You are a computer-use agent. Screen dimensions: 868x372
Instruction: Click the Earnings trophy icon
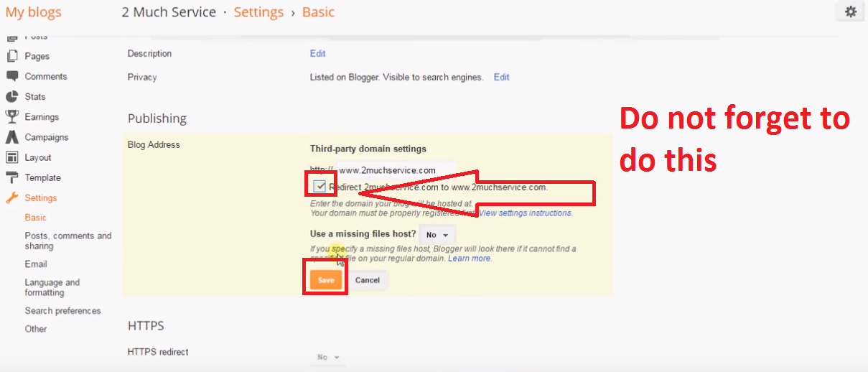pyautogui.click(x=11, y=116)
